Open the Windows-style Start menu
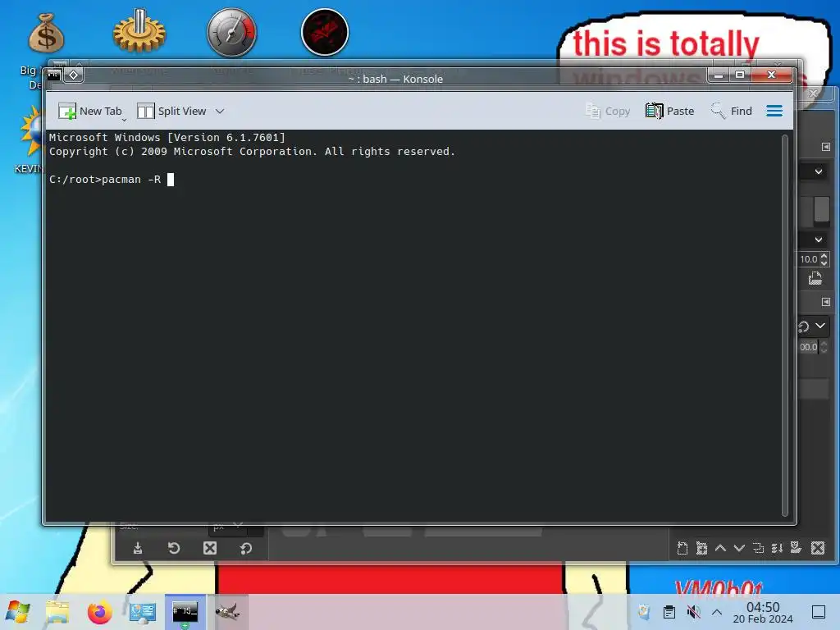The image size is (840, 630). point(18,612)
